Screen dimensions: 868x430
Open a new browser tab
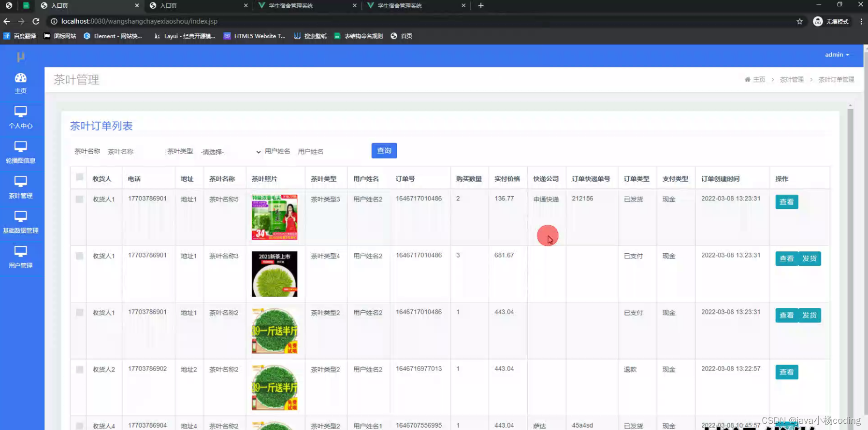[x=480, y=5]
